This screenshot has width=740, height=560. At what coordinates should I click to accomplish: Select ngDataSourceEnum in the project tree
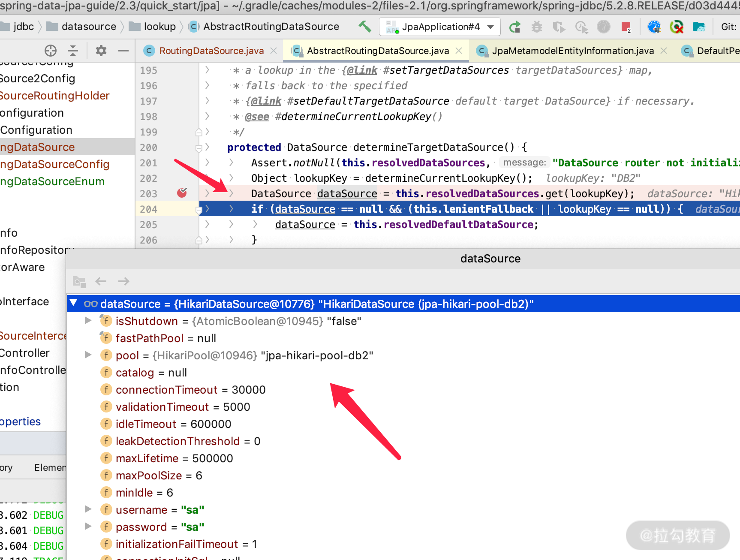point(52,181)
